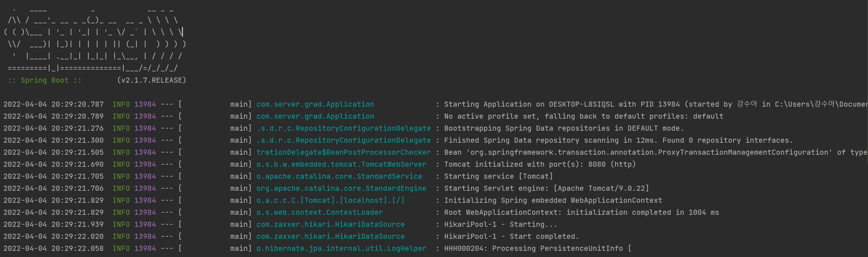Image resolution: width=868 pixels, height=257 pixels.
Task: Click HikariDataSource logger on 20:29:21.939 line
Action: pos(331,224)
